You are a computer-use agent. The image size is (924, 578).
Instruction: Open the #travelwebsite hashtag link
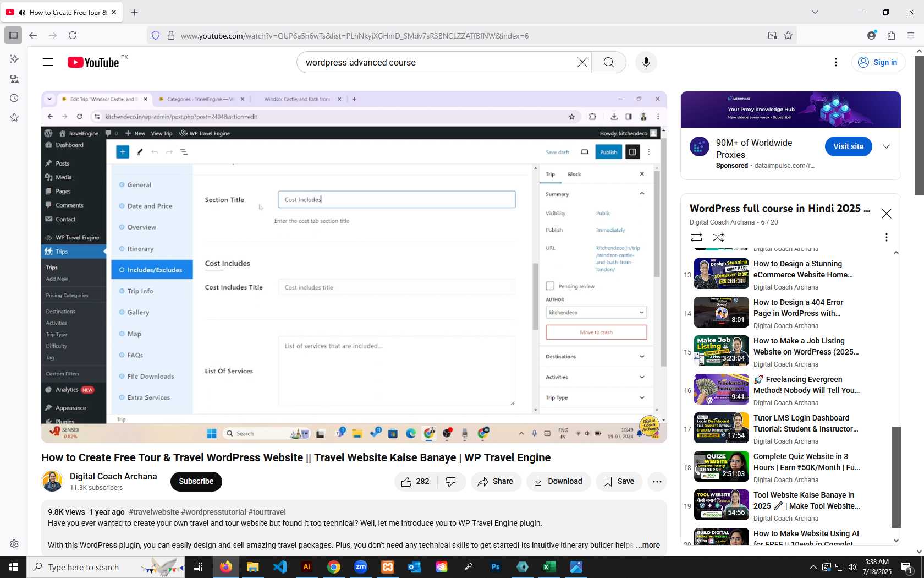pos(153,512)
